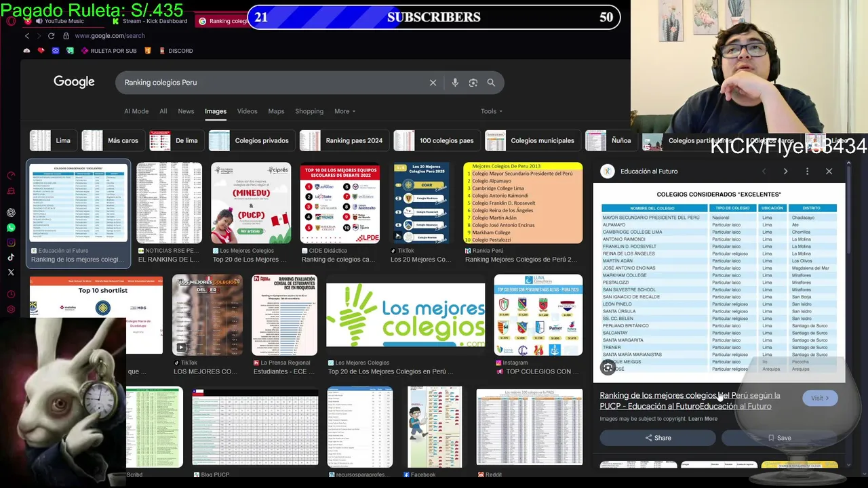The image size is (868, 488).
Task: Select the Images tab
Action: pos(216,111)
